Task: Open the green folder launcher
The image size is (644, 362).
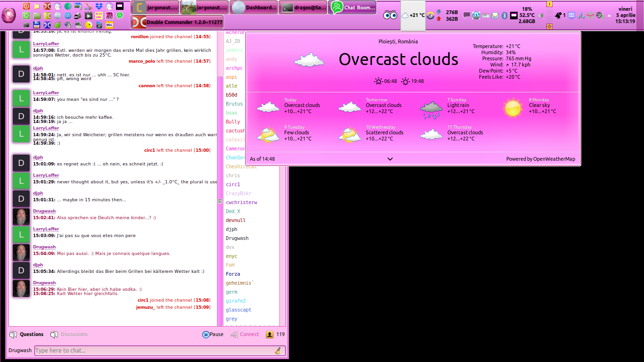Action: pyautogui.click(x=37, y=16)
